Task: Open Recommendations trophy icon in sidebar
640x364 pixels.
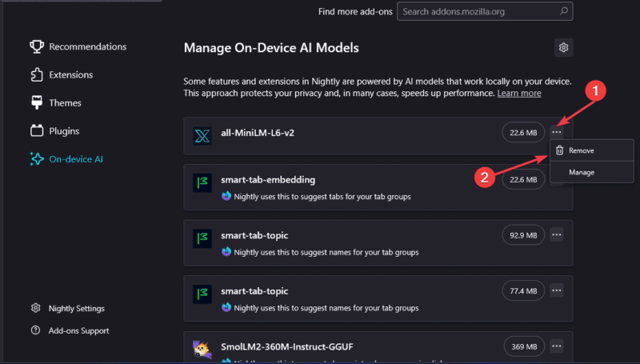Action: click(37, 46)
